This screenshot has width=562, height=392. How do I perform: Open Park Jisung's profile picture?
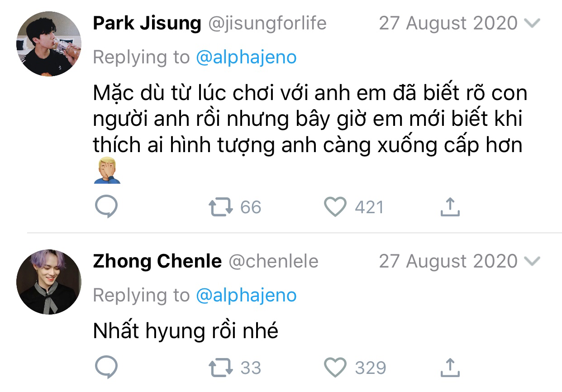click(49, 44)
